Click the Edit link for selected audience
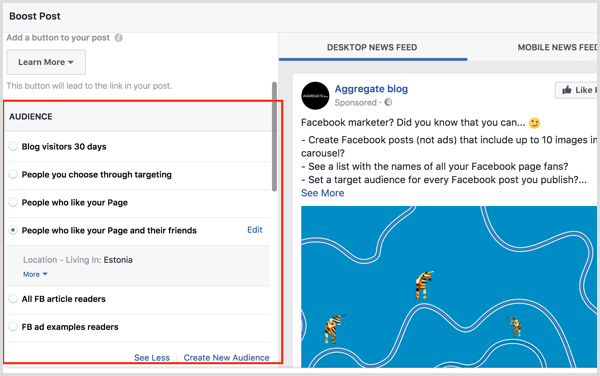Screen dimensions: 600x376 tap(255, 230)
